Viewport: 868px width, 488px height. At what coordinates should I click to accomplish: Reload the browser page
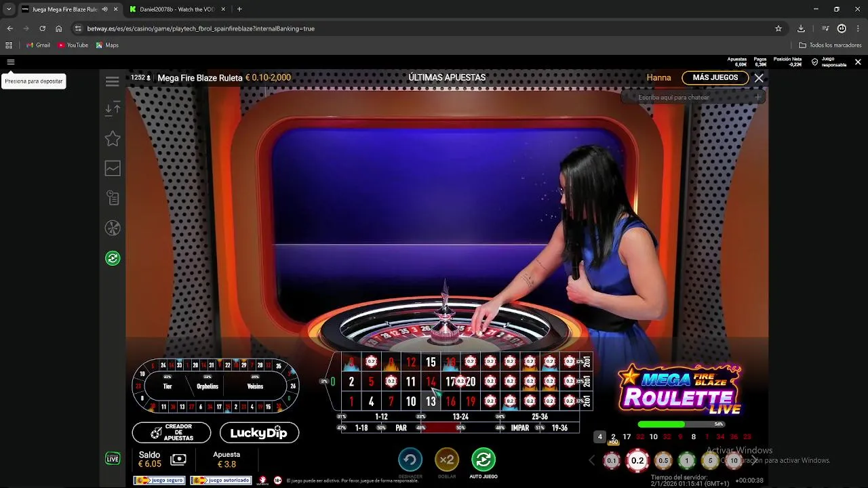click(42, 28)
